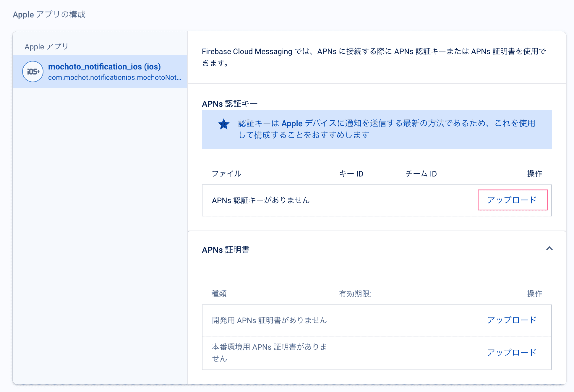The image size is (574, 392).
Task: Upload an APNs 認証キー
Action: coord(513,200)
